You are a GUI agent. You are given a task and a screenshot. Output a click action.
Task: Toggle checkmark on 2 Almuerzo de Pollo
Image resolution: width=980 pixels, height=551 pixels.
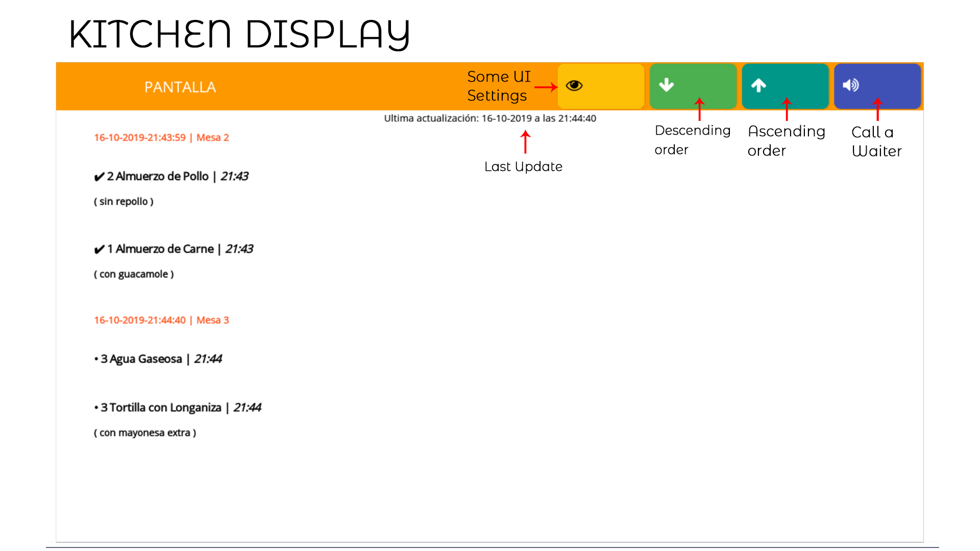click(100, 177)
